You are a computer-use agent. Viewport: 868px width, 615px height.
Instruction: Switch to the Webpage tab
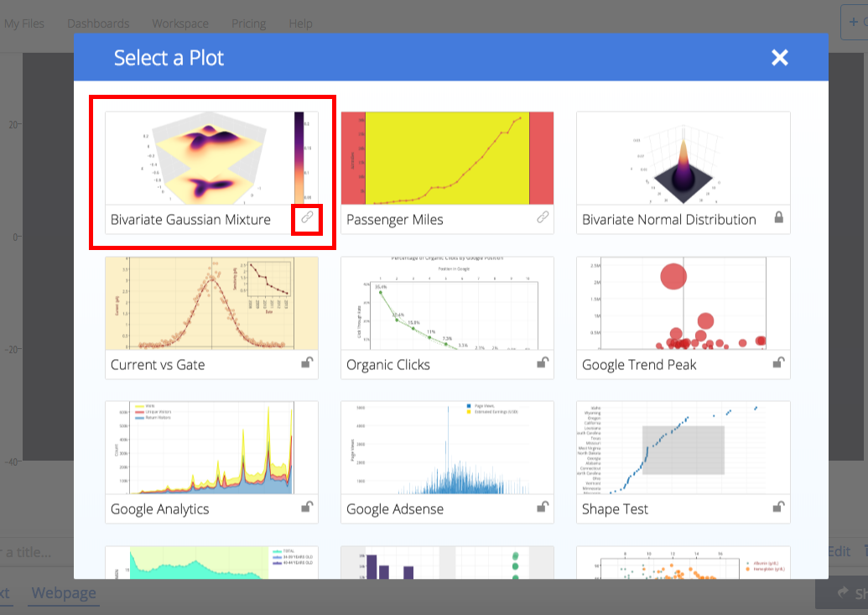[x=64, y=593]
